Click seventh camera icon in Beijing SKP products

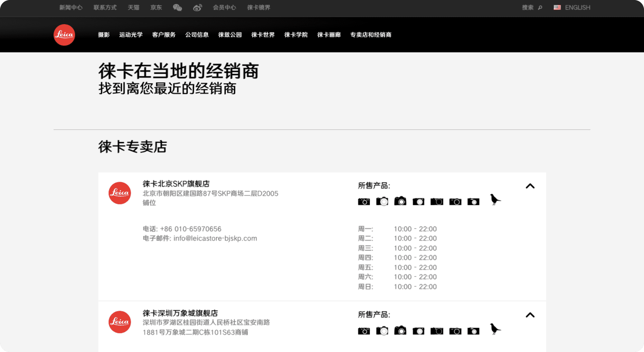(473, 201)
